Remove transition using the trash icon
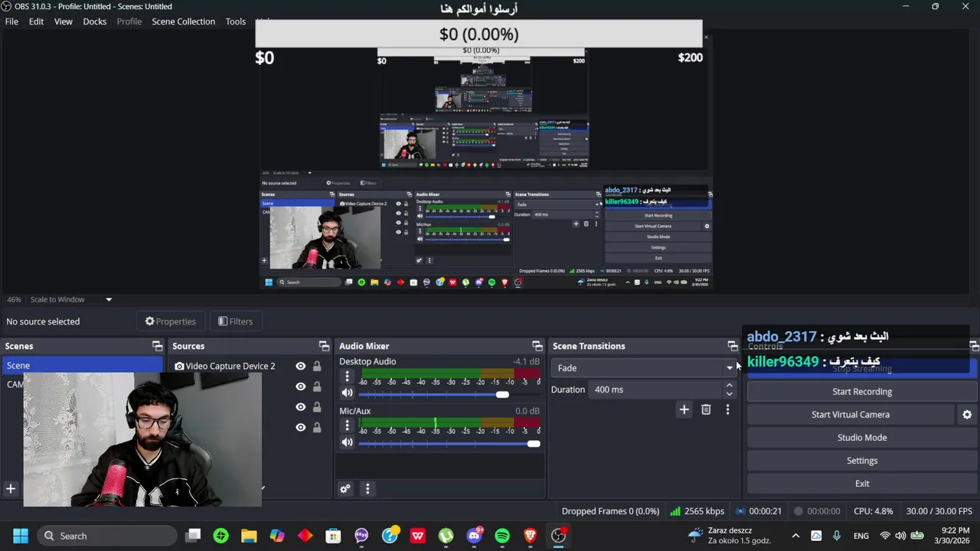 coord(706,410)
